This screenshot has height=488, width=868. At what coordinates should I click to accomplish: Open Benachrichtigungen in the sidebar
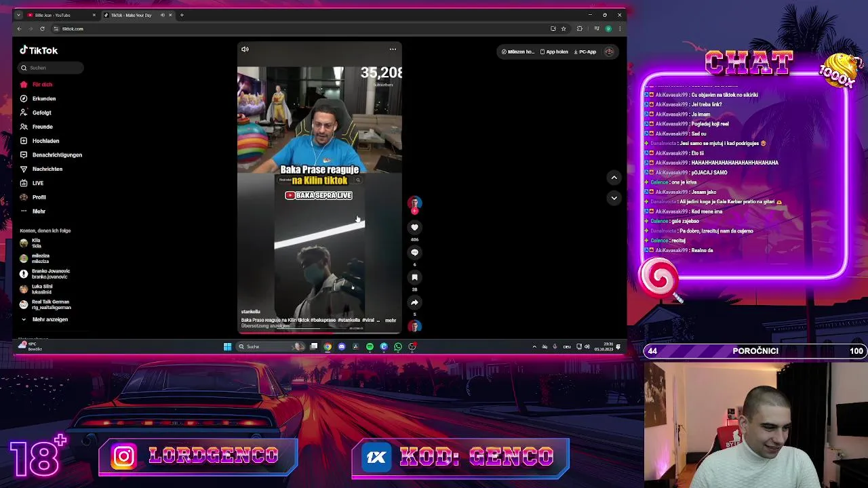coord(51,155)
